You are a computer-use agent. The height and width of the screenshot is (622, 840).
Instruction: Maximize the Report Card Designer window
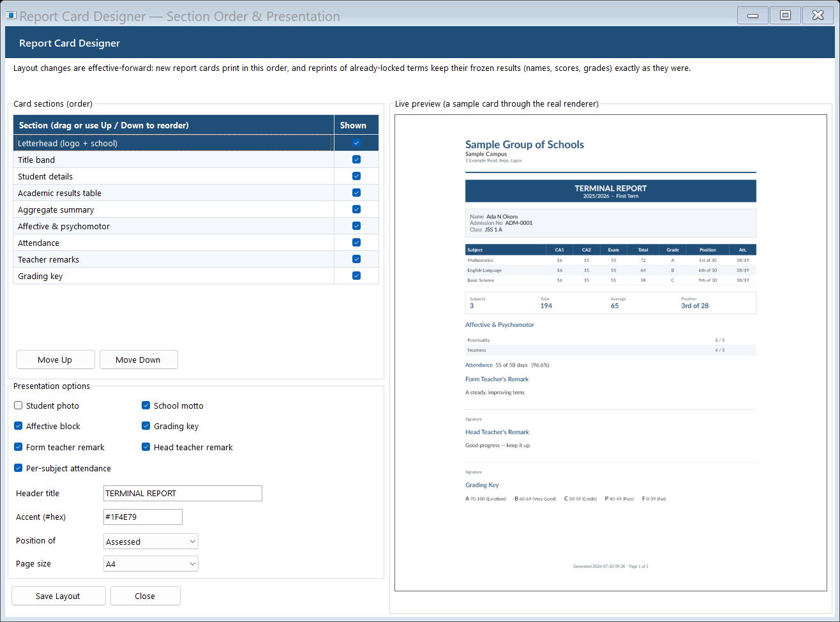pyautogui.click(x=786, y=15)
